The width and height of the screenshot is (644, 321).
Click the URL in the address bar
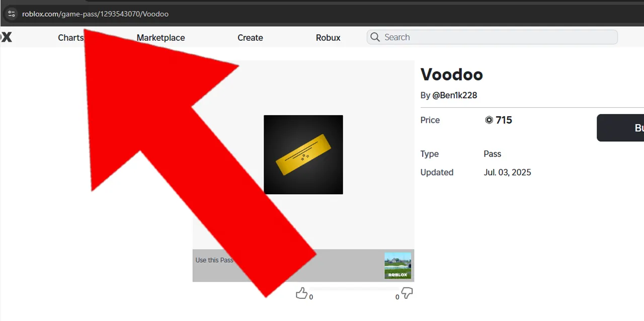pyautogui.click(x=95, y=14)
